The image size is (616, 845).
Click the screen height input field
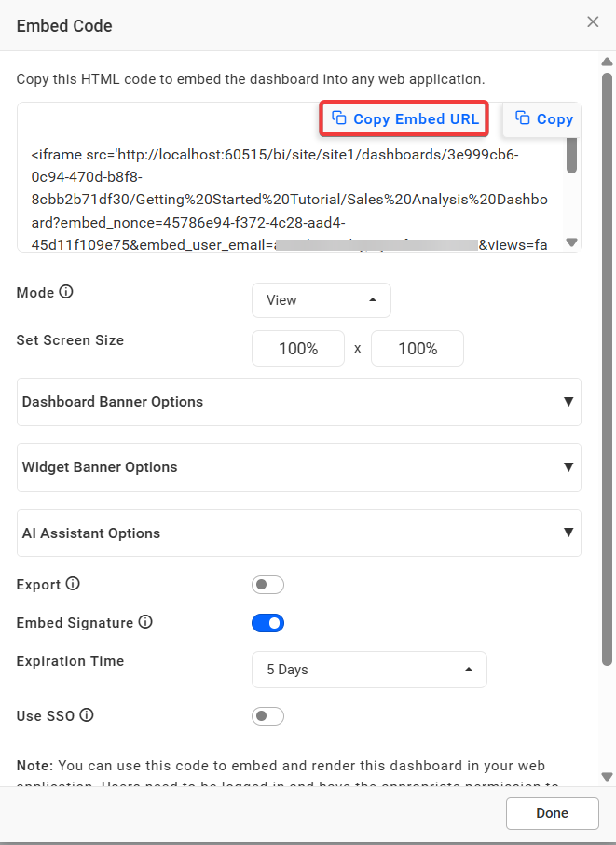coord(417,349)
